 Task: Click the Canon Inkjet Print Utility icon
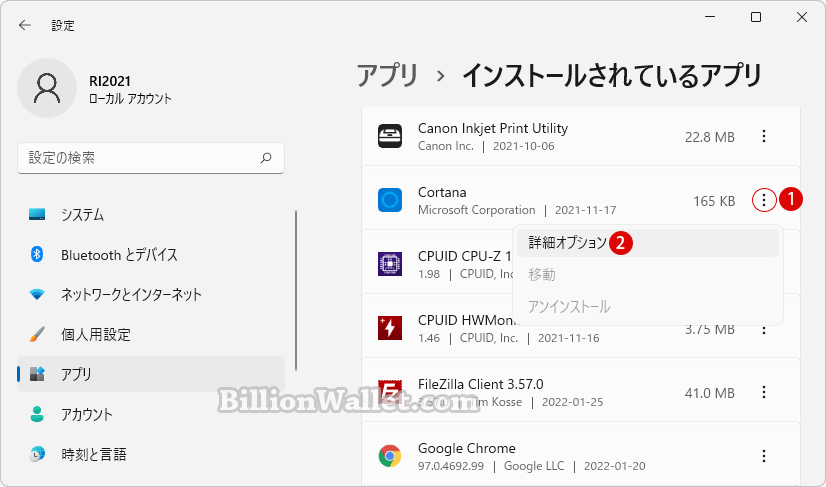coord(390,137)
